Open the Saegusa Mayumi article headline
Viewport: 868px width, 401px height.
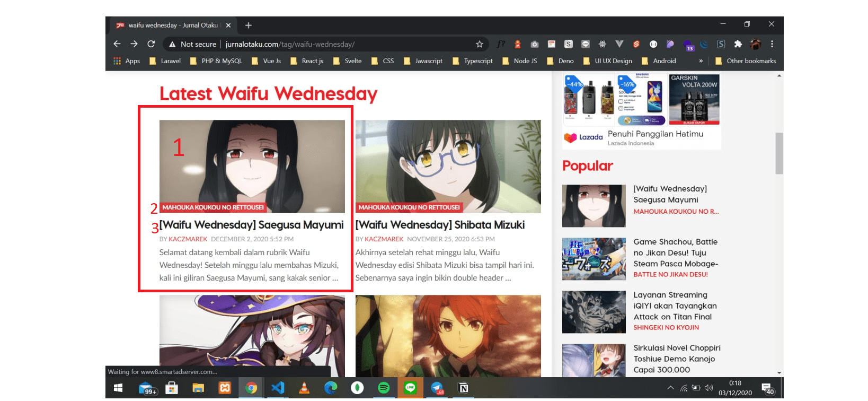click(252, 225)
